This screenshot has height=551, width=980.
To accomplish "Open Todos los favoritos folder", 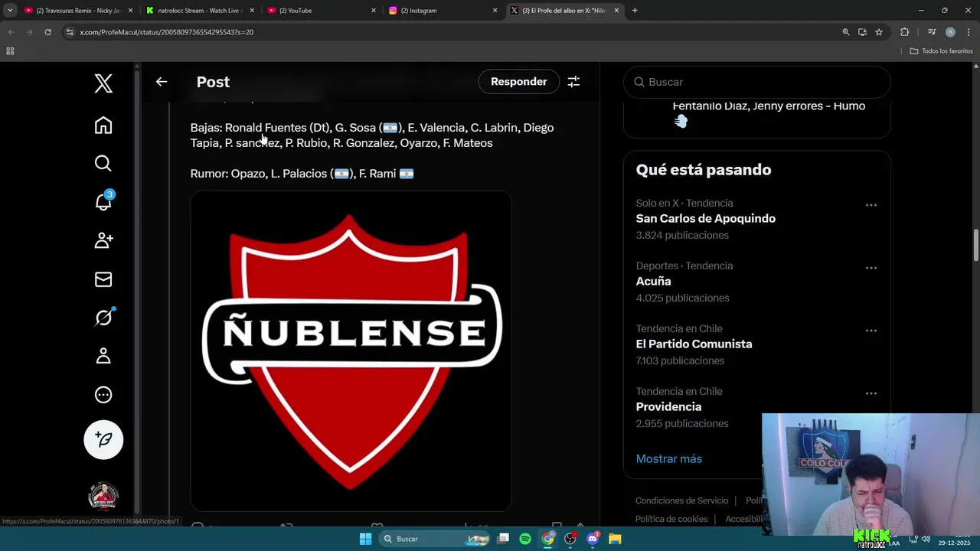I will [941, 51].
